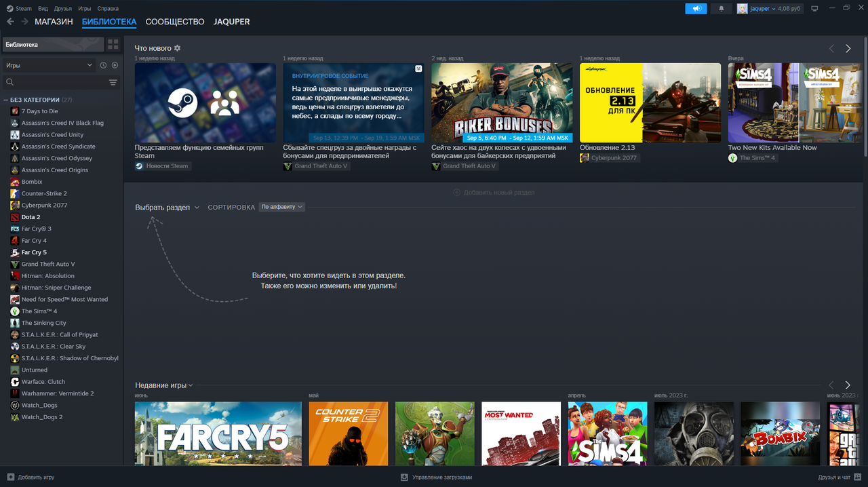Click the Steam logo menu icon
The width and height of the screenshot is (868, 487).
(x=9, y=8)
